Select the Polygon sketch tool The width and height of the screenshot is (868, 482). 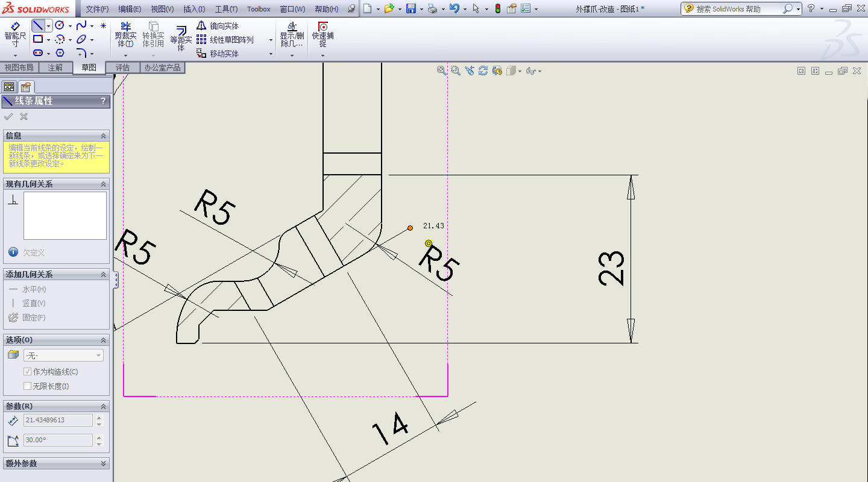pos(60,53)
